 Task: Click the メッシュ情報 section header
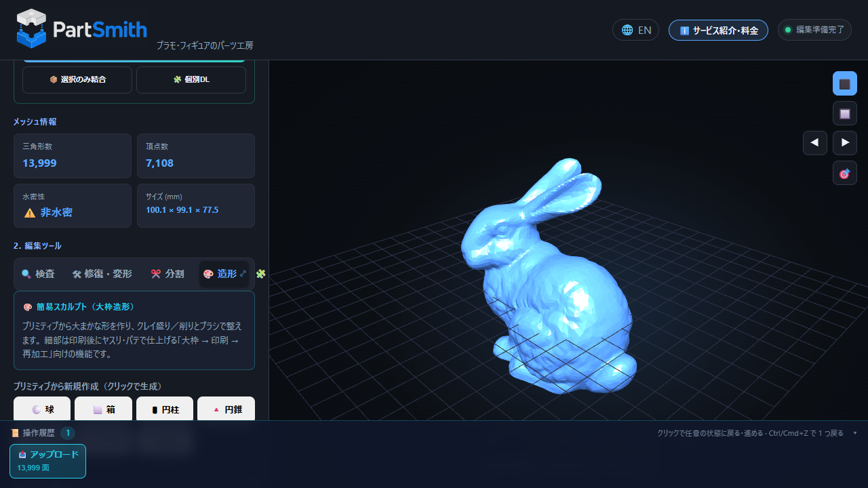[35, 122]
